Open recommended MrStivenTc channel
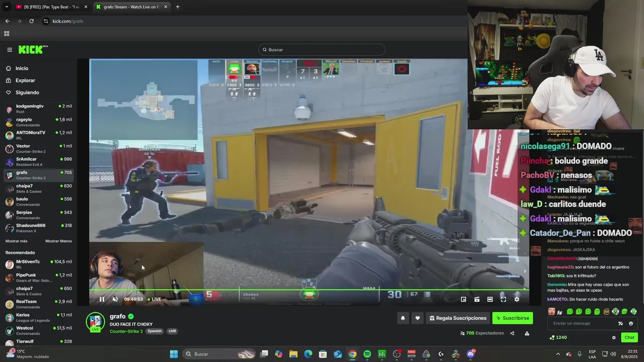The image size is (644, 362). click(38, 264)
